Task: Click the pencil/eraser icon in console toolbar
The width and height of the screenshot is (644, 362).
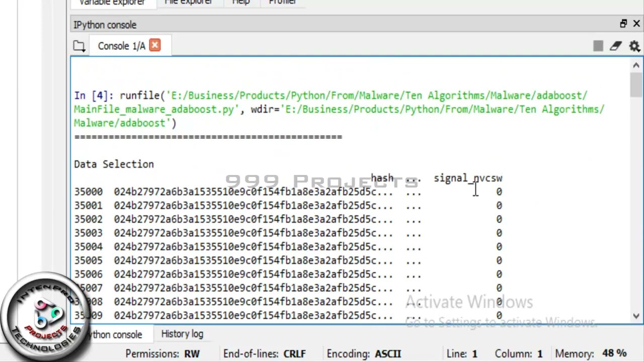Action: pos(616,46)
